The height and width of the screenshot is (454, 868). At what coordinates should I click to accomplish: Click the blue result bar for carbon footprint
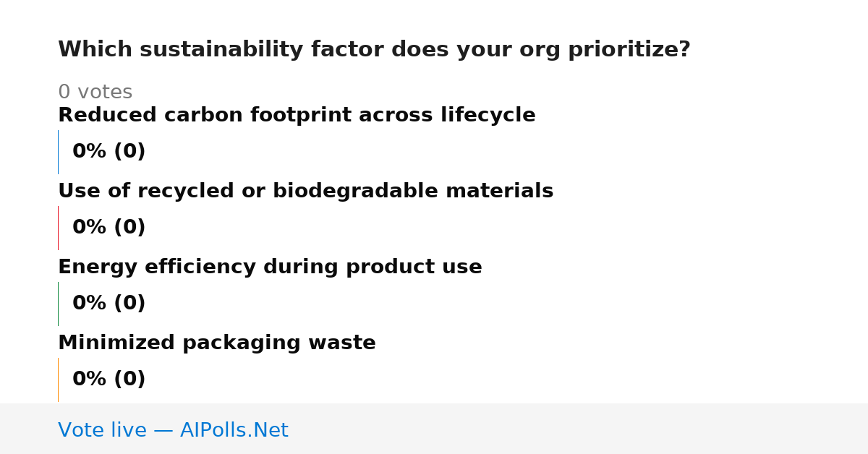pyautogui.click(x=58, y=152)
